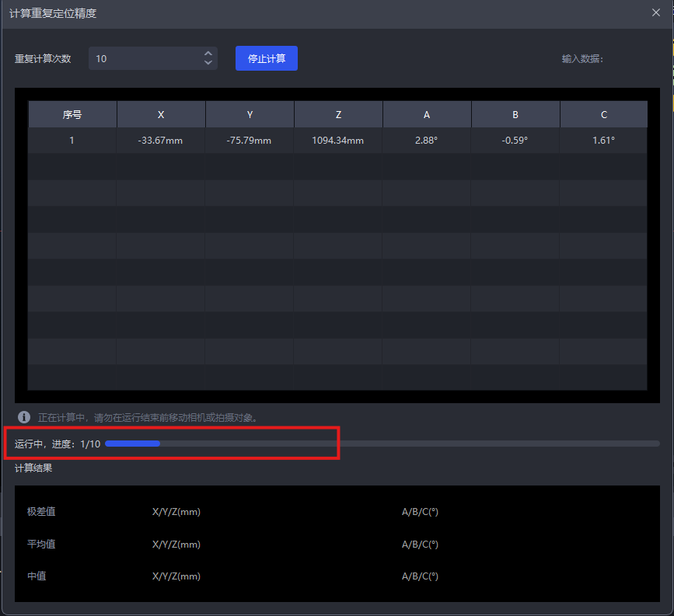Viewport: 674px width, 616px height.
Task: Select the X column header
Action: [x=161, y=114]
